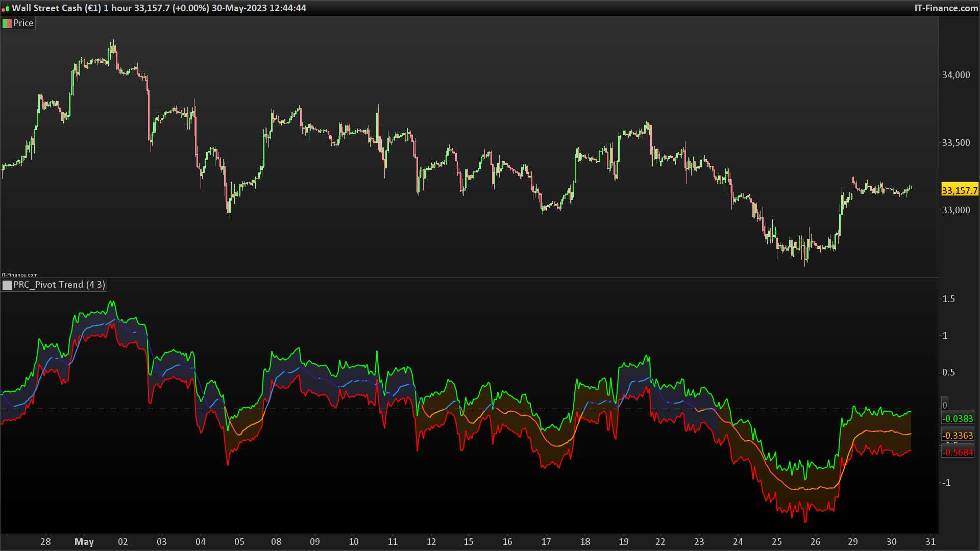980x551 pixels.
Task: Click the red -0.5684 value tag
Action: point(958,453)
